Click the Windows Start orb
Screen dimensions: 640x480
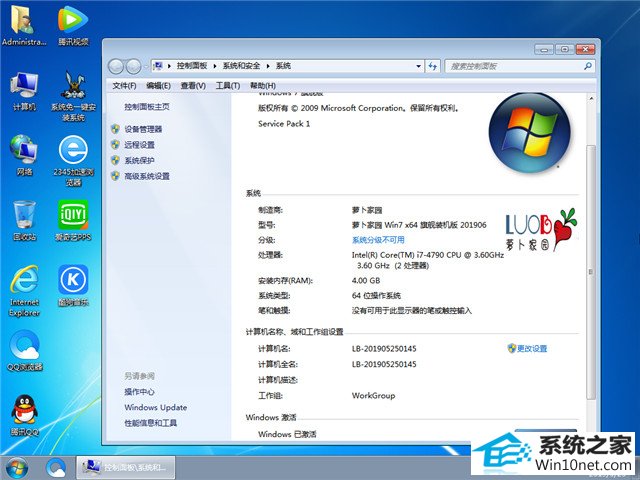[x=17, y=467]
